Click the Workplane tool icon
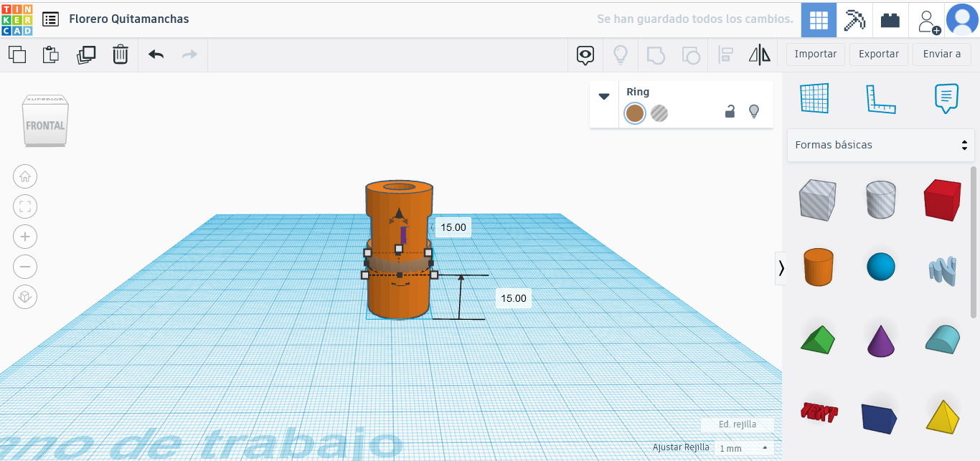The width and height of the screenshot is (980, 461). (x=814, y=98)
